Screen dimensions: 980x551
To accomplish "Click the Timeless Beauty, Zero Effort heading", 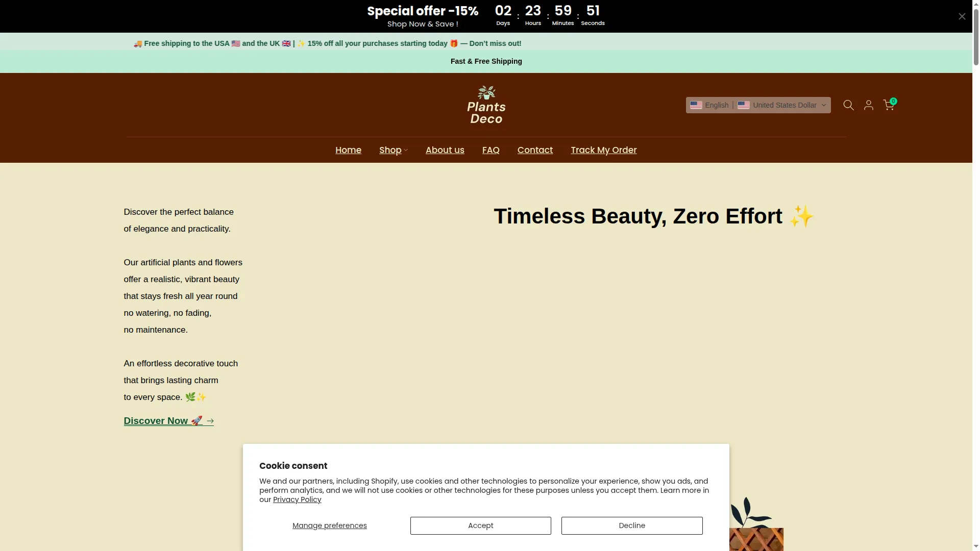I will [653, 216].
